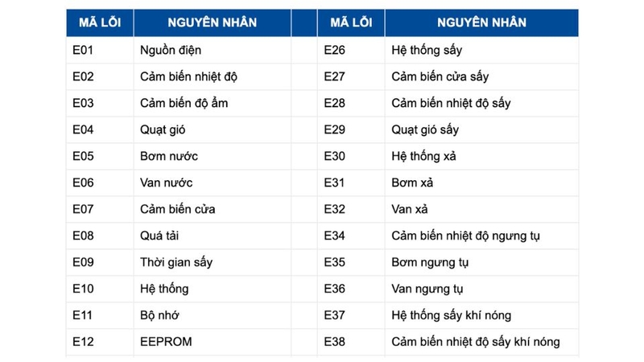
Task: Click the 'Quạt gió sấy' cause cell
Action: point(425,130)
